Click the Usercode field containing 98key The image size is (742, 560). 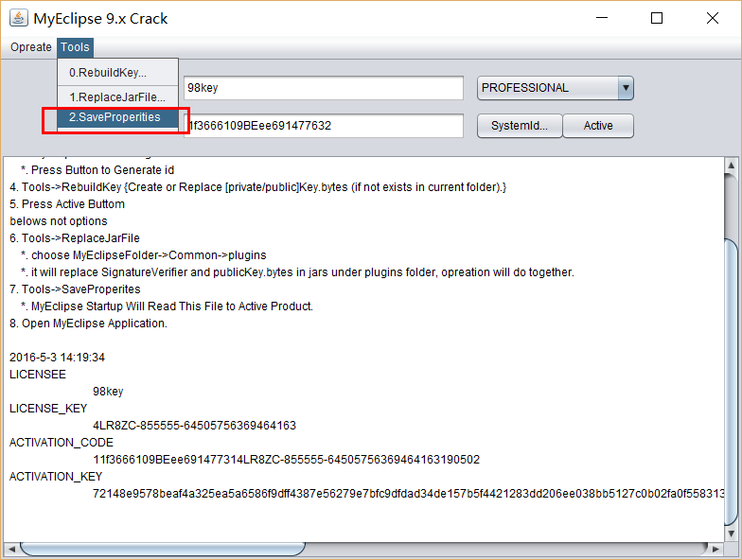coord(324,88)
